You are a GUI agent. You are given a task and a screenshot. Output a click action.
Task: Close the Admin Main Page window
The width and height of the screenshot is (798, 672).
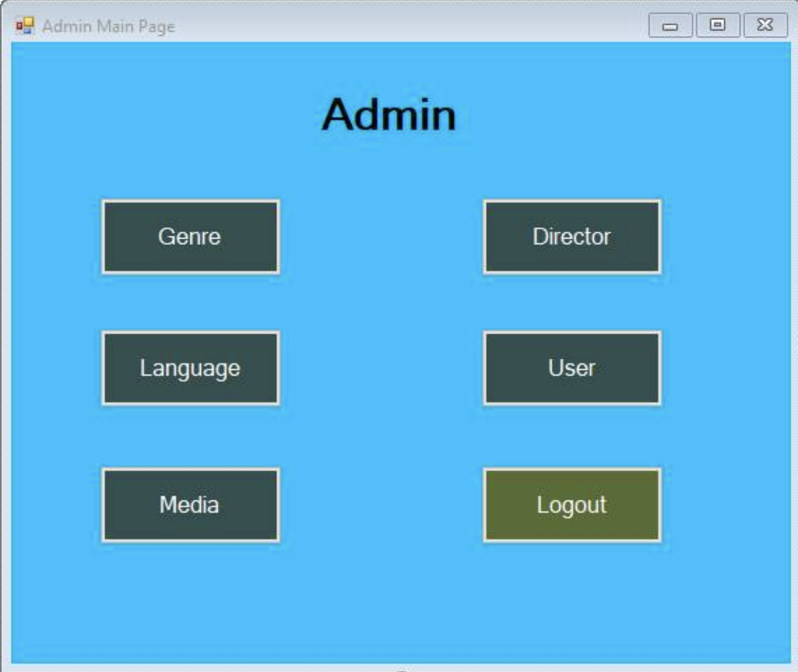[x=765, y=26]
